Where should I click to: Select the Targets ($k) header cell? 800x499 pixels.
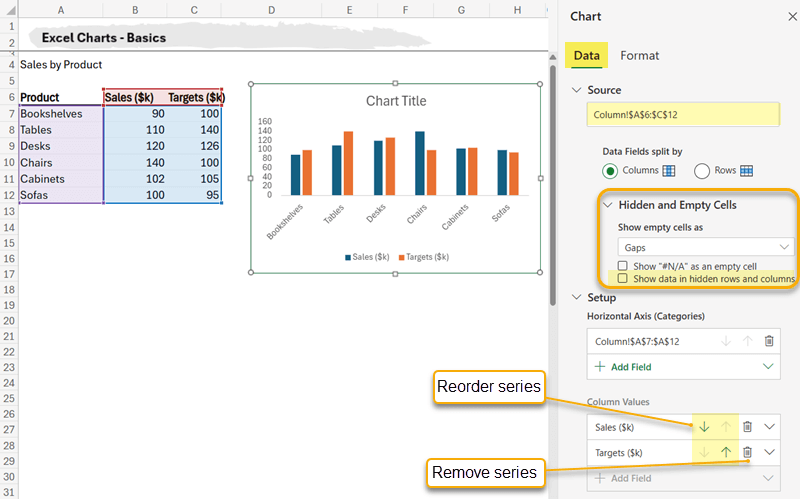click(x=194, y=97)
